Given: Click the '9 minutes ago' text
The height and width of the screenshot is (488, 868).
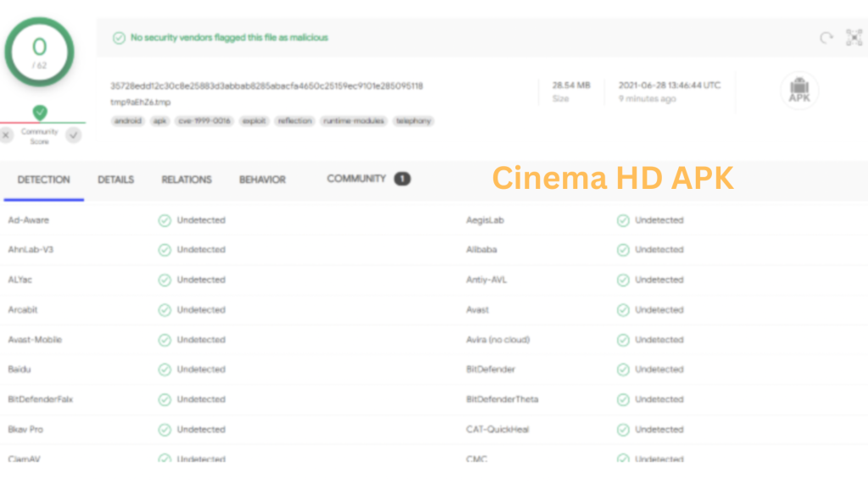Looking at the screenshot, I should click(x=647, y=98).
